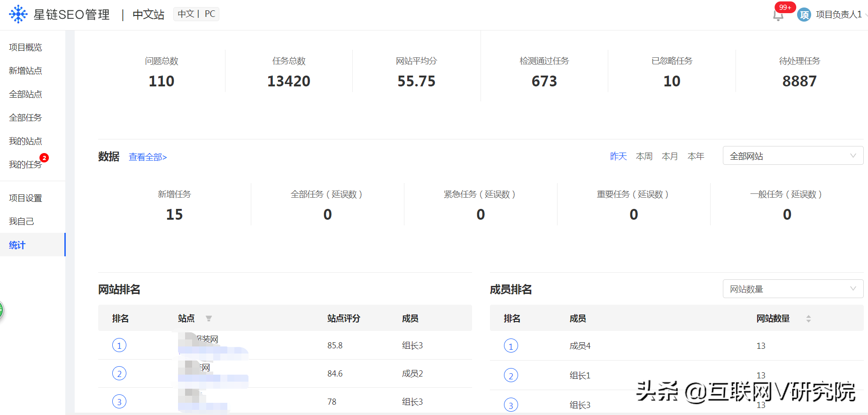Click the 查看全部> link
This screenshot has height=415, width=868.
coord(148,157)
